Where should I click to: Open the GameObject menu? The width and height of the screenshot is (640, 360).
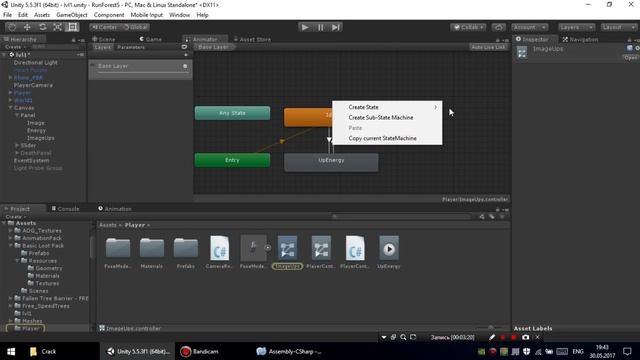click(72, 15)
